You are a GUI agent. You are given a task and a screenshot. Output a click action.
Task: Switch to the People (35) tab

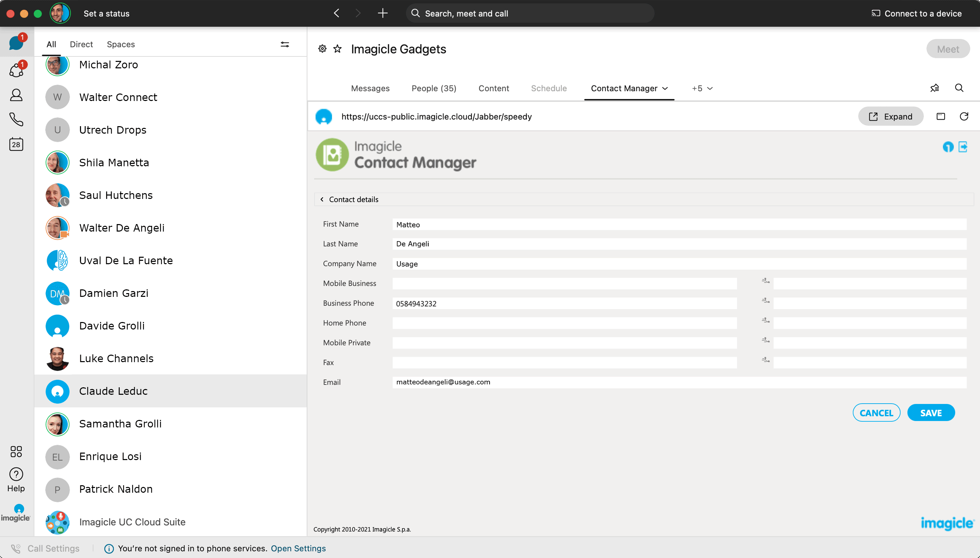coord(434,88)
